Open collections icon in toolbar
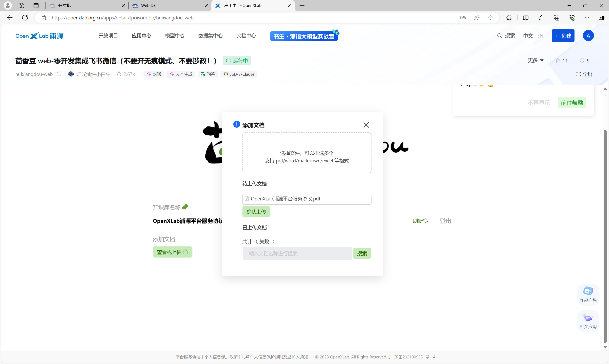 point(556,18)
